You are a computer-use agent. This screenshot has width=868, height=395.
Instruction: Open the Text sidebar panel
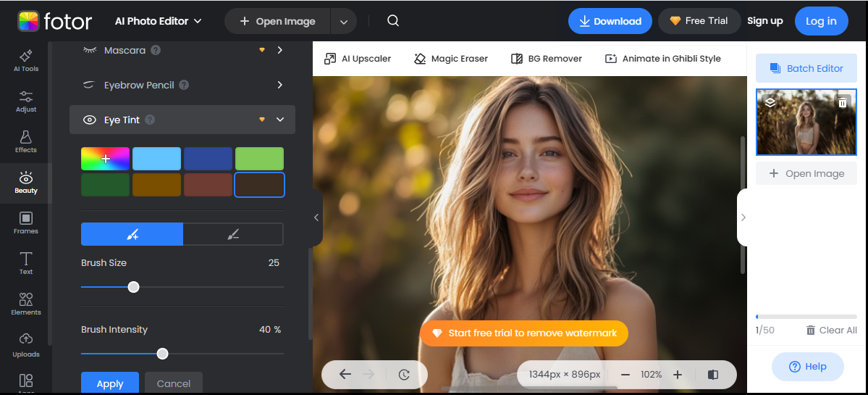coord(25,264)
